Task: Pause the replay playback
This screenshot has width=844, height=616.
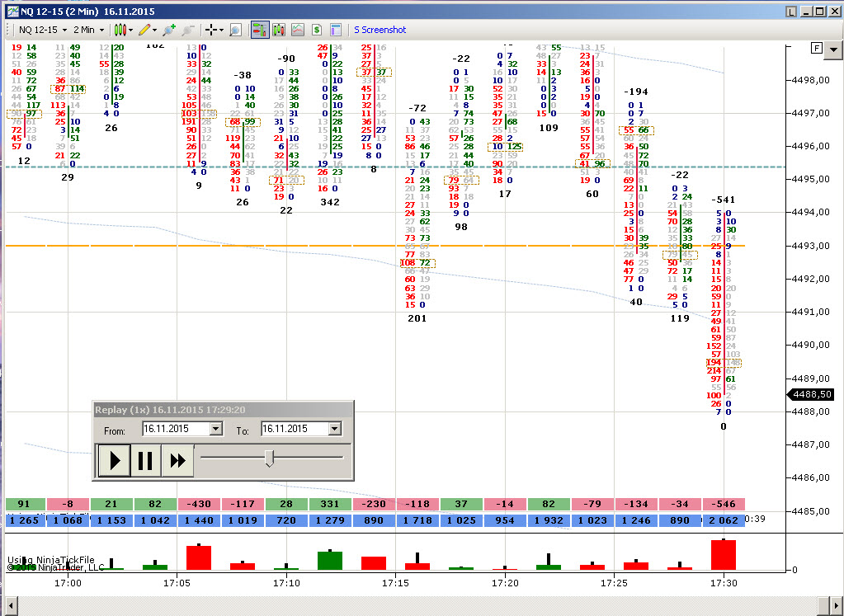Action: (x=145, y=461)
